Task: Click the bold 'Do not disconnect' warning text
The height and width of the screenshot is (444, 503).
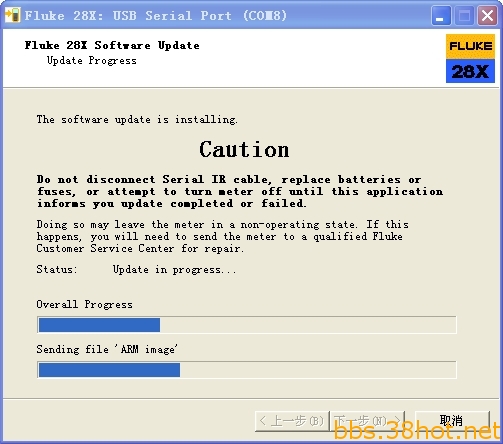Action: [240, 191]
